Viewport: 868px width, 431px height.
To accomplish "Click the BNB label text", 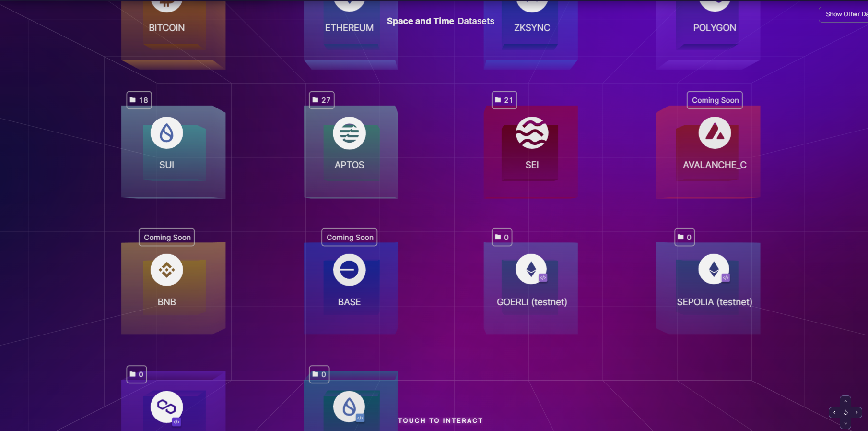I will coord(166,302).
